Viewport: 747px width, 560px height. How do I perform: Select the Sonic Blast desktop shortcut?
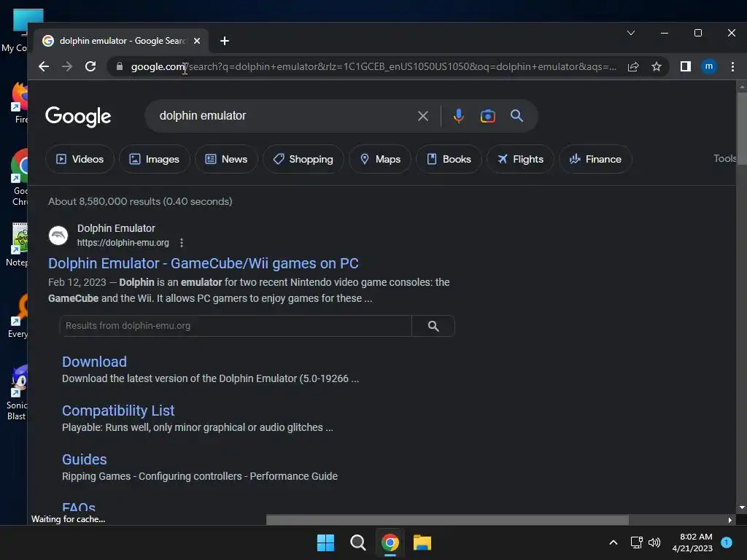point(18,393)
